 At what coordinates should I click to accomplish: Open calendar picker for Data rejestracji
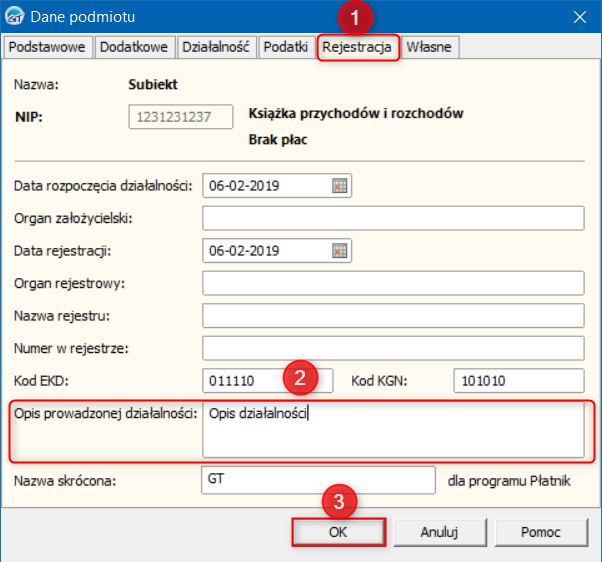(x=339, y=251)
